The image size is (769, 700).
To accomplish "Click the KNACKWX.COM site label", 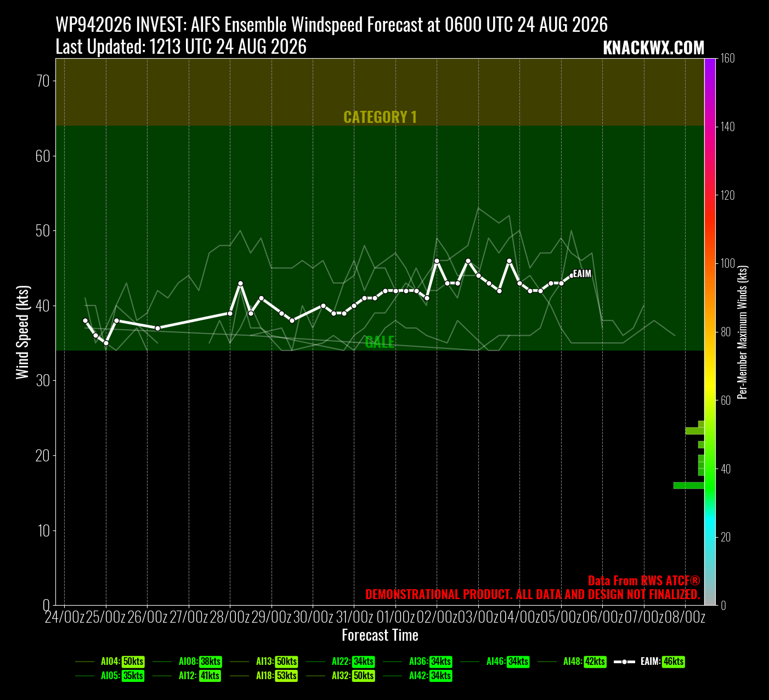I will tap(653, 48).
